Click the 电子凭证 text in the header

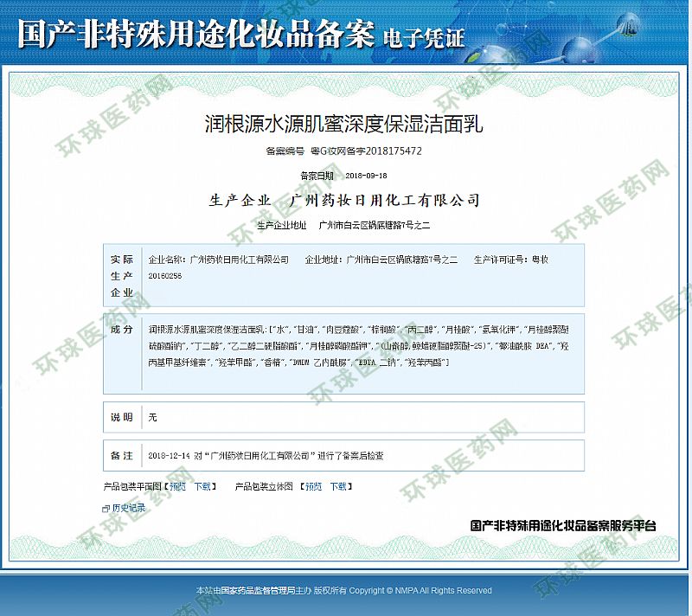tap(424, 37)
